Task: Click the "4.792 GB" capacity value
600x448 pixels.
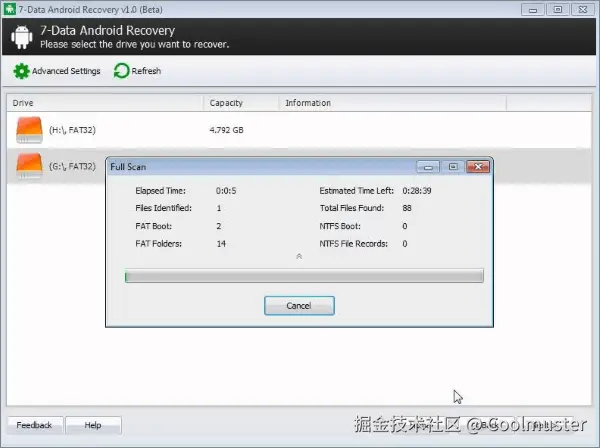Action: [227, 130]
